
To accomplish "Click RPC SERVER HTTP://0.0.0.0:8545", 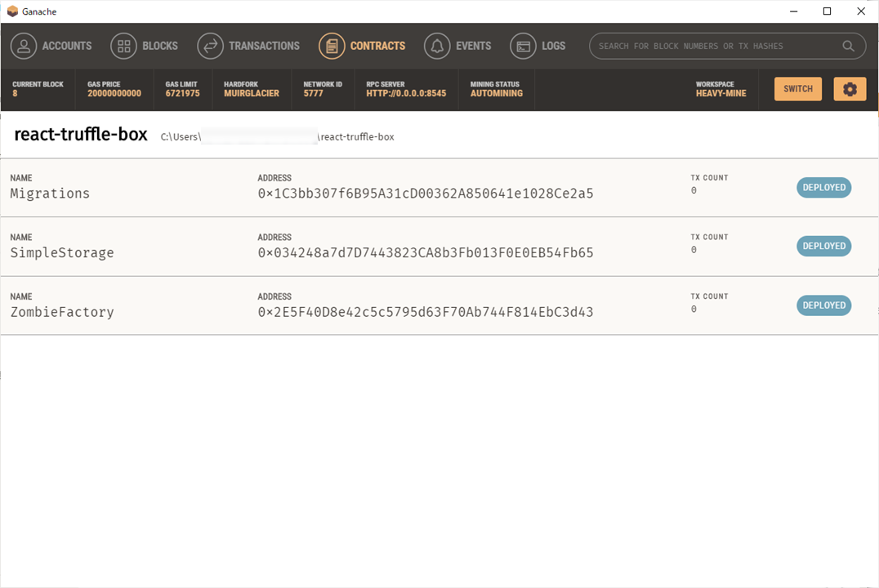I will coord(406,94).
